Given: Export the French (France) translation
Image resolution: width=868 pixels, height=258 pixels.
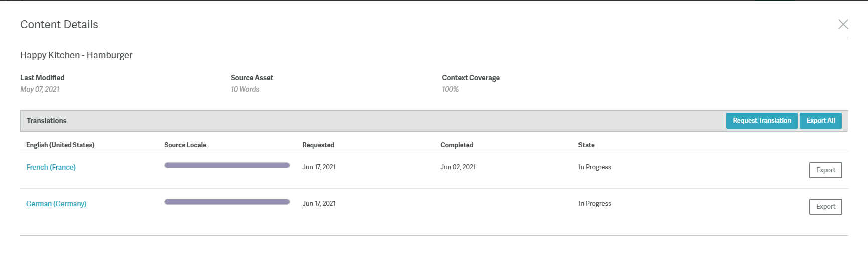Looking at the screenshot, I should [x=825, y=170].
